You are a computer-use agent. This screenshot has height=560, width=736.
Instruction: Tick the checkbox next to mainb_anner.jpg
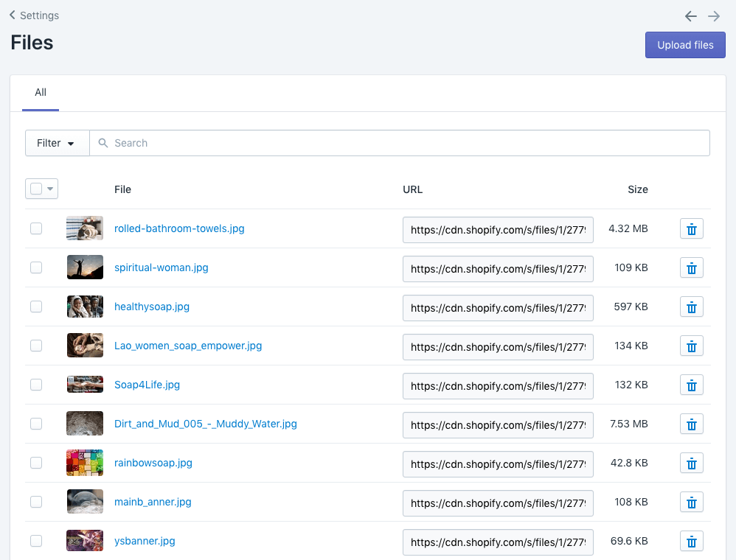pos(36,502)
